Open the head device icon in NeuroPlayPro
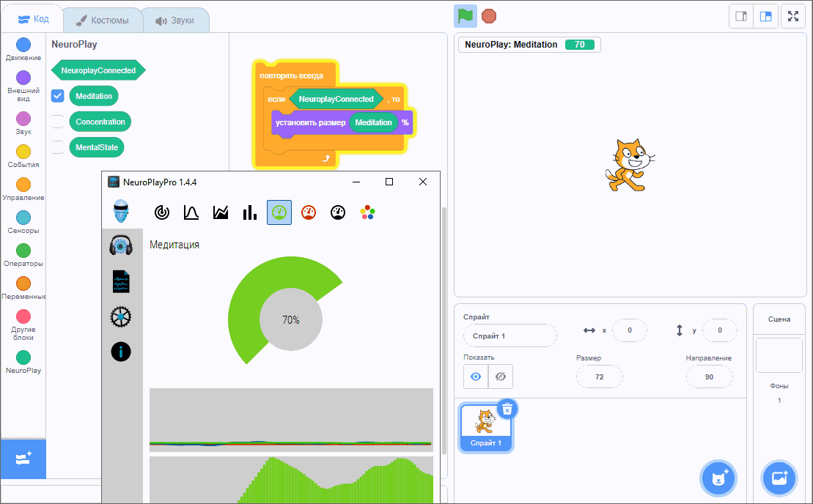The width and height of the screenshot is (813, 504). (121, 211)
